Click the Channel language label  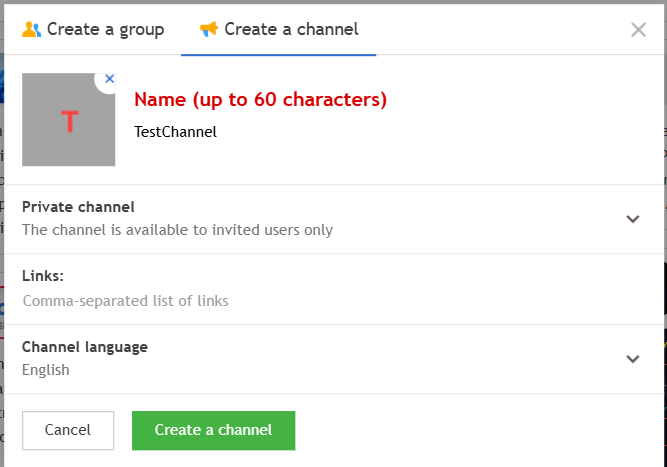pyautogui.click(x=85, y=347)
